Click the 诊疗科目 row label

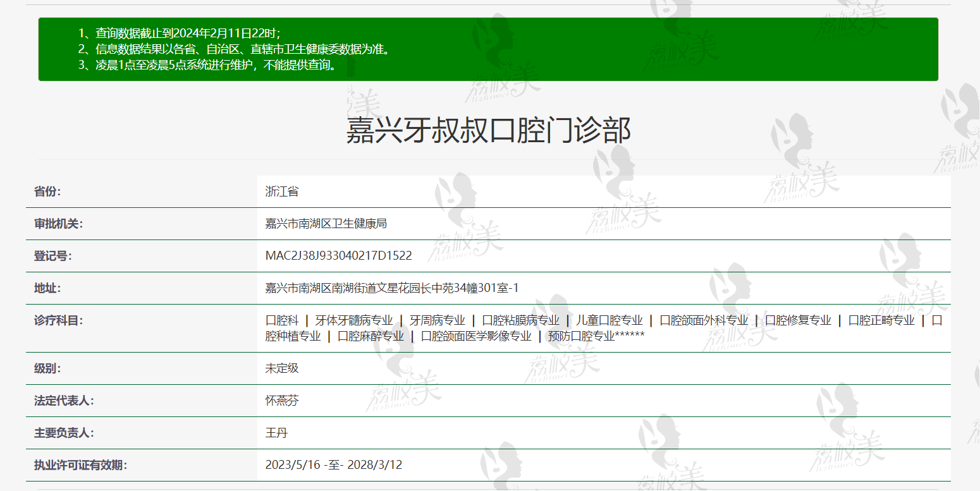[58, 320]
